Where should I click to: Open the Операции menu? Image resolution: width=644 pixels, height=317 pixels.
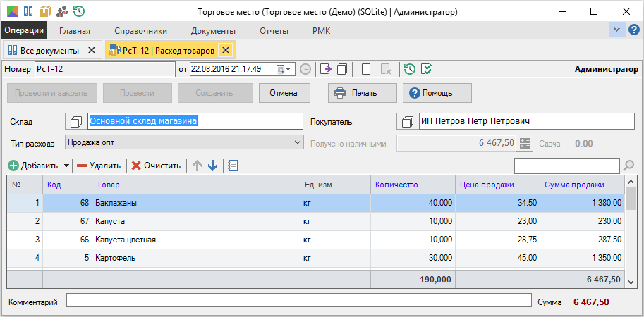click(x=24, y=31)
